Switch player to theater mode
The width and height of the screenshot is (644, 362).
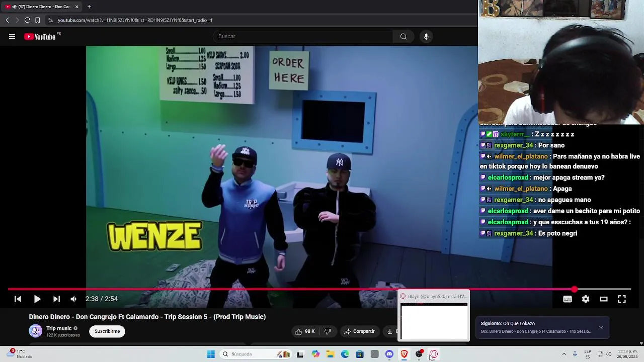point(604,299)
